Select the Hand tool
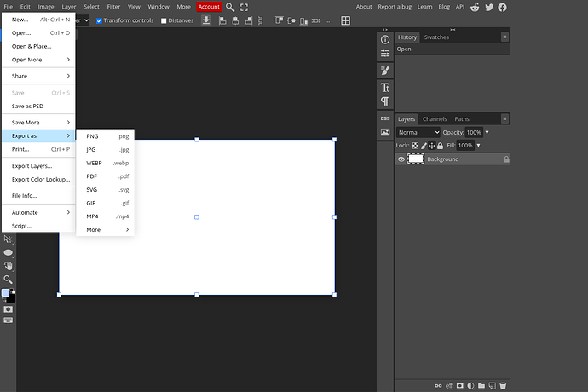This screenshot has height=392, width=588. point(9,266)
